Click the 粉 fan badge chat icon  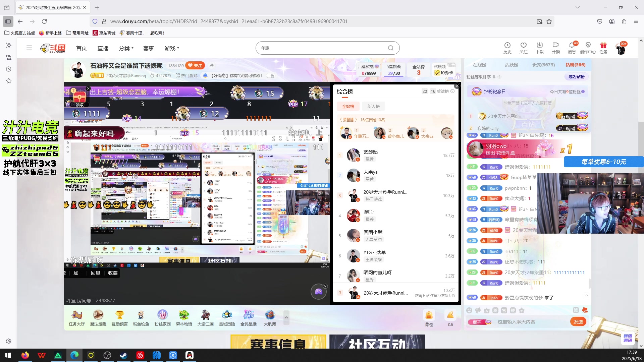(495, 310)
